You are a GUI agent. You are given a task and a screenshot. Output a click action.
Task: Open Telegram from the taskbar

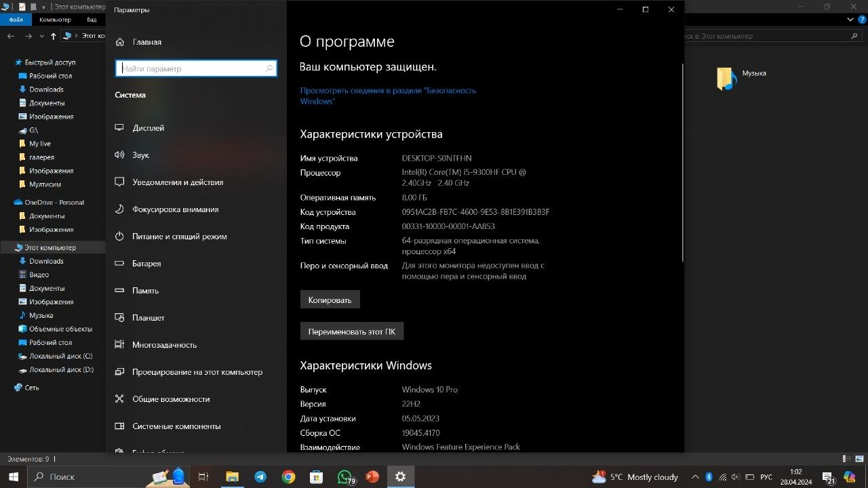click(260, 476)
